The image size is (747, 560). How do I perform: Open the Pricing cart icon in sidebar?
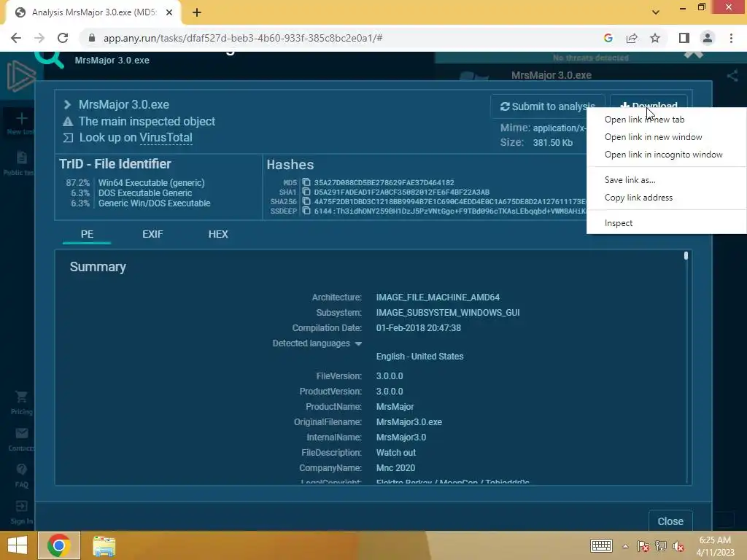pyautogui.click(x=21, y=397)
